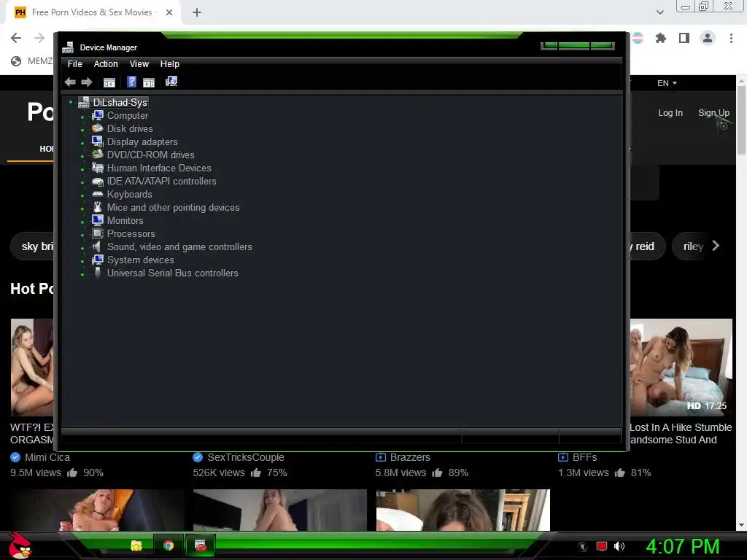
Task: Click the red tray notification icon
Action: point(602,546)
